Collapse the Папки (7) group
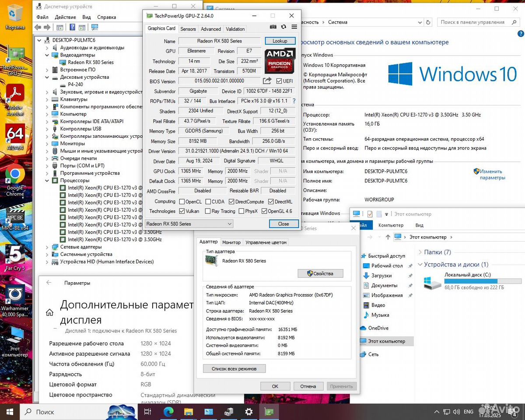This screenshot has height=420, width=525. click(x=420, y=252)
